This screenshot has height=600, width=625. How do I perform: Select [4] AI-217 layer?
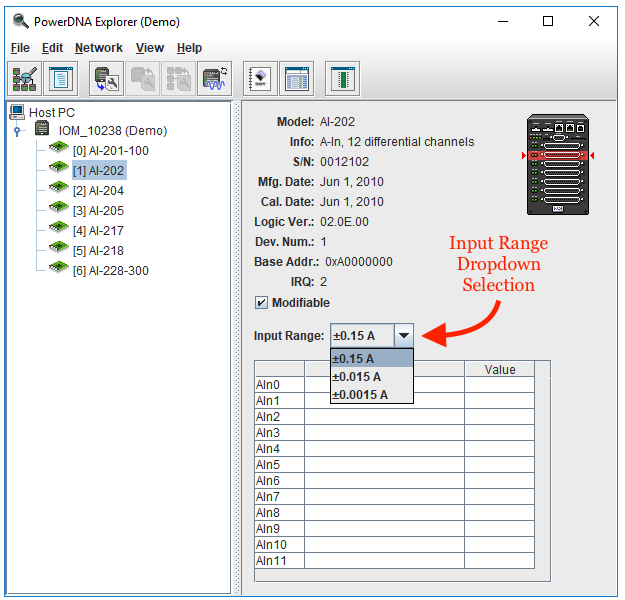coord(98,230)
